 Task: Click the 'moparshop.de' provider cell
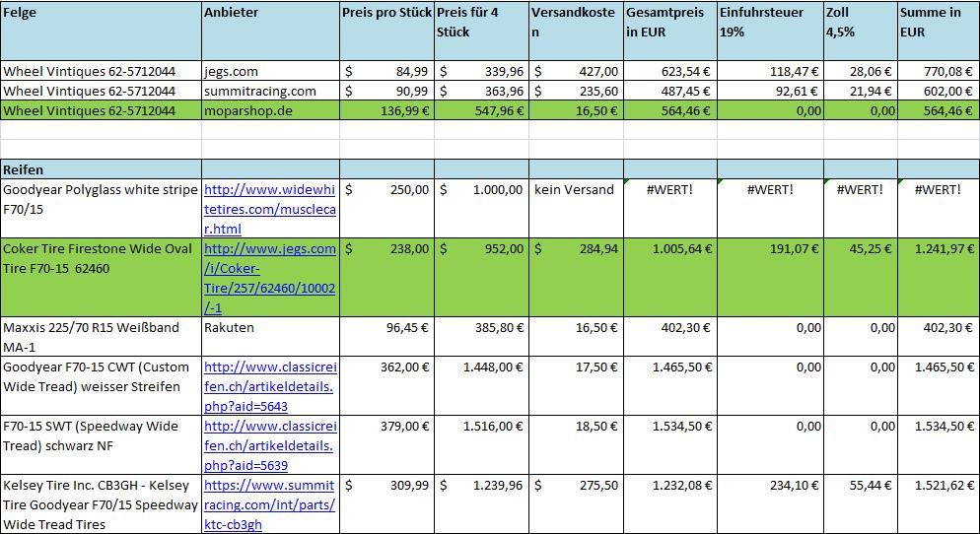[x=270, y=110]
